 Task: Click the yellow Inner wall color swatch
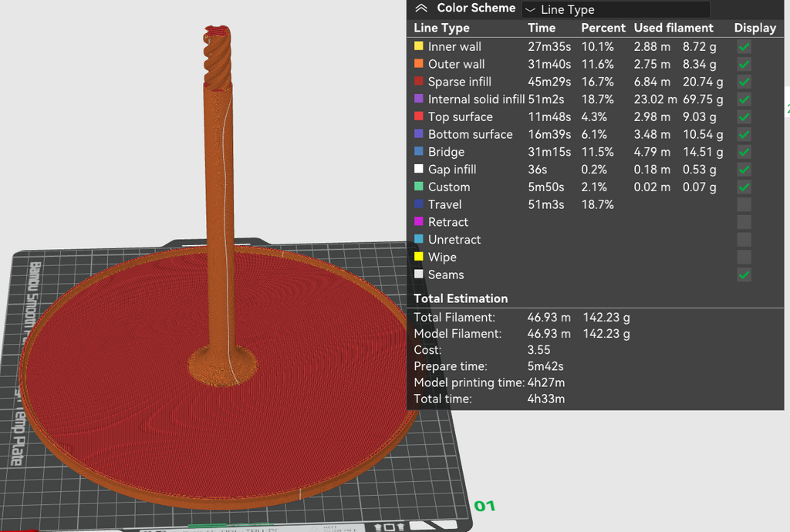pyautogui.click(x=419, y=46)
